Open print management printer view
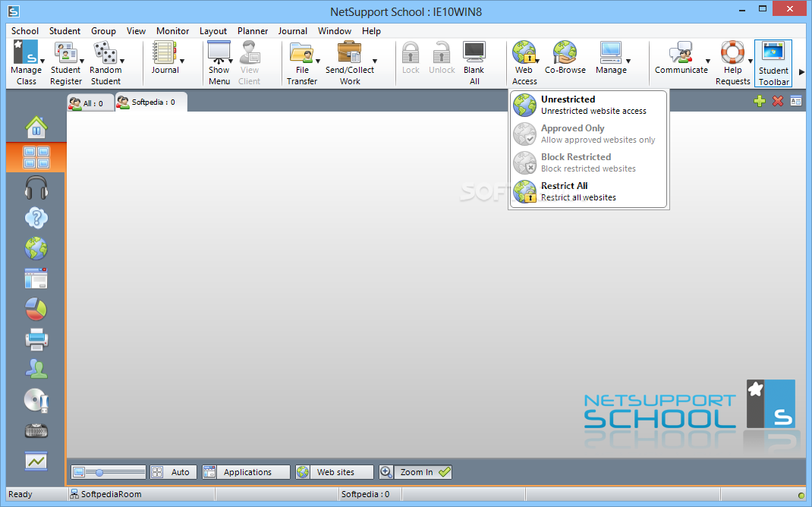The height and width of the screenshot is (507, 812). pos(36,339)
